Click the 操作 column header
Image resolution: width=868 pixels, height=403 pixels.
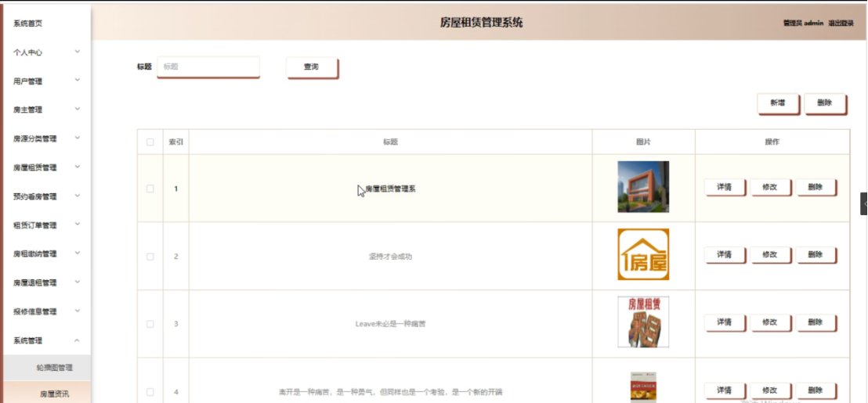pos(772,142)
